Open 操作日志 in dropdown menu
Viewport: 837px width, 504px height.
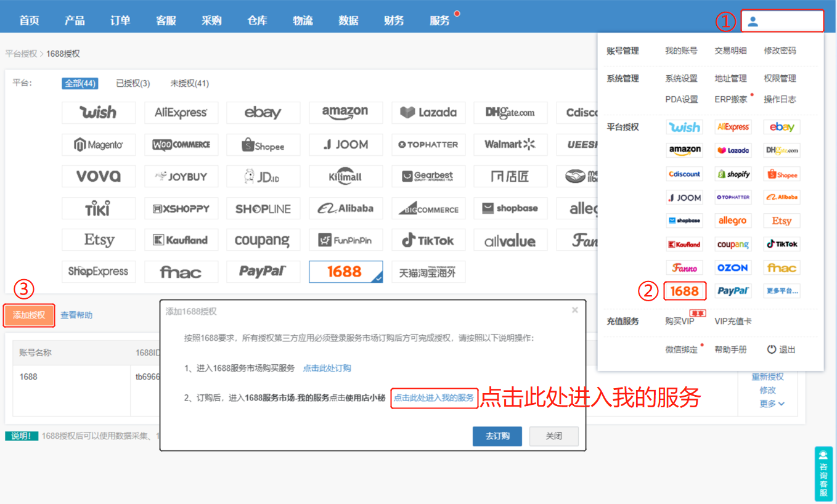click(780, 99)
